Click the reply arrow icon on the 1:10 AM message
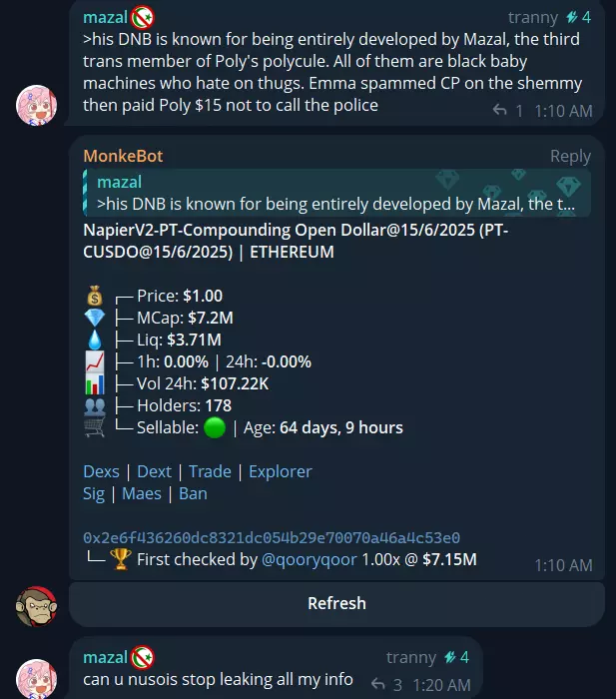The width and height of the screenshot is (616, 699). [499, 110]
